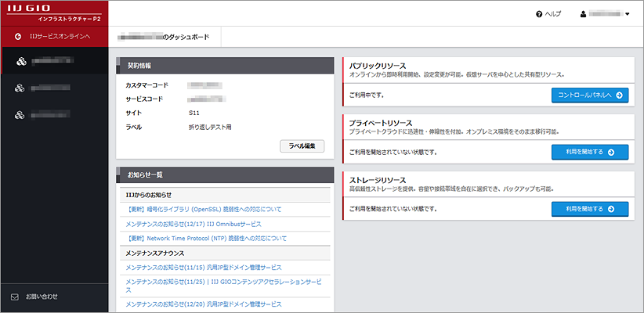Open the Network Time Protocol vulnerability notice
644x313 pixels.
(206, 238)
